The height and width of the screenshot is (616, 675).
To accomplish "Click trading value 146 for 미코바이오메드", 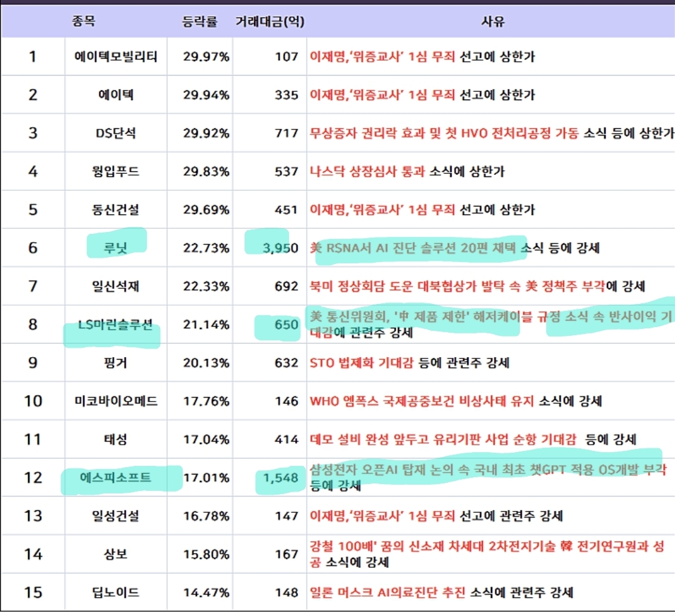I will (x=287, y=401).
